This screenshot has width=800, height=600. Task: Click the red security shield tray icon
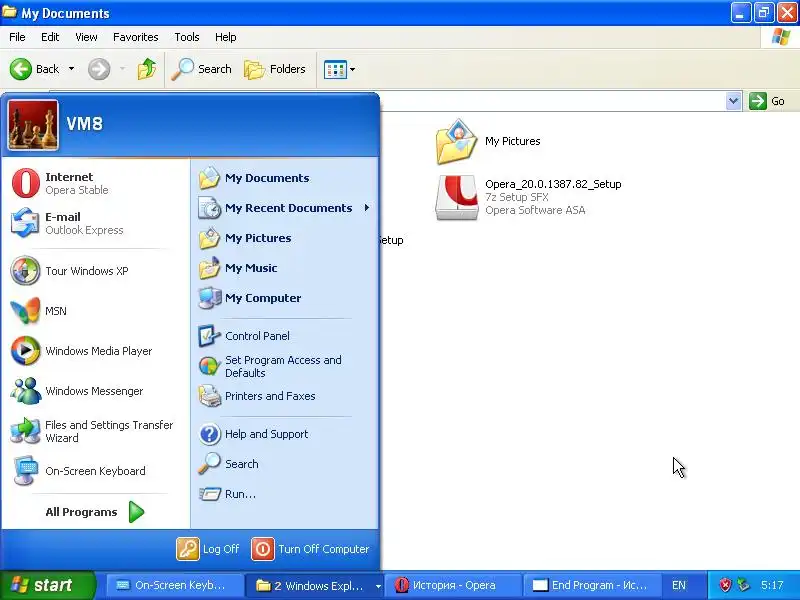[726, 585]
